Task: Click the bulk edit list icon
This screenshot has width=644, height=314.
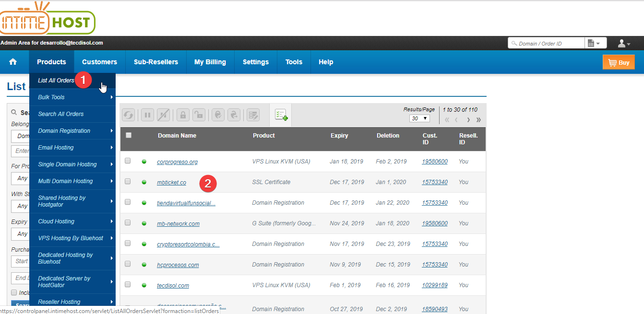Action: click(253, 115)
